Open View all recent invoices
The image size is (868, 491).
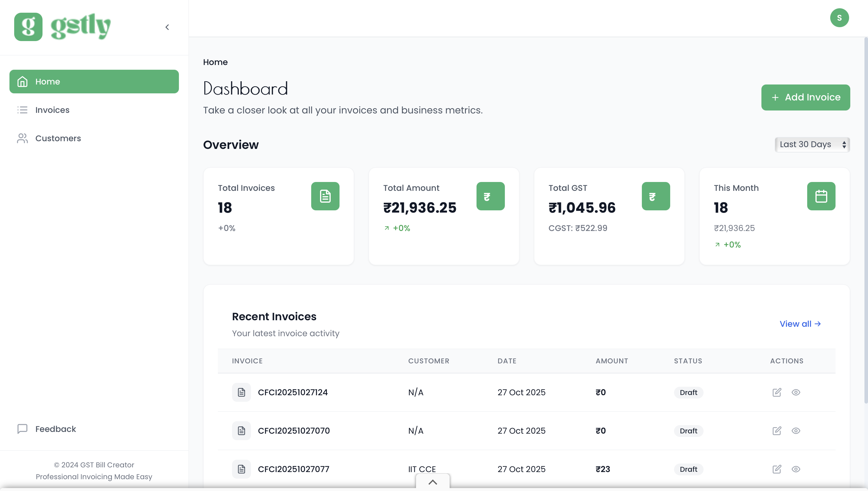[x=800, y=324]
